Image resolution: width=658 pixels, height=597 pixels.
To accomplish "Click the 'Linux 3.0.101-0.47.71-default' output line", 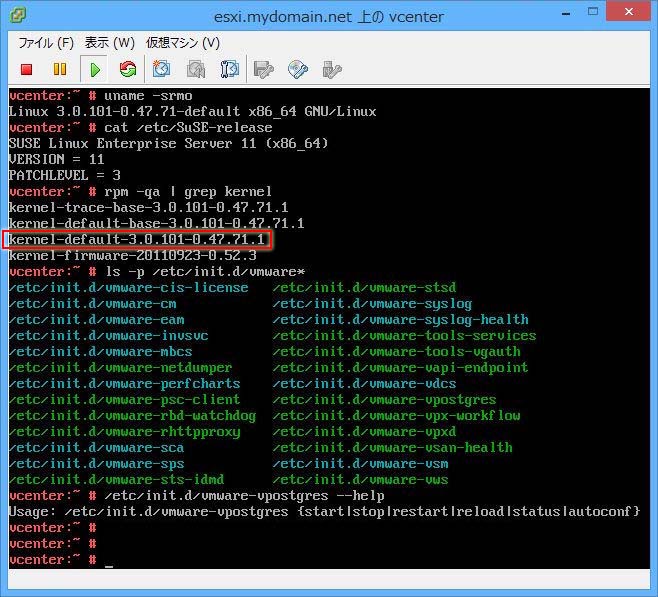I will [x=193, y=112].
